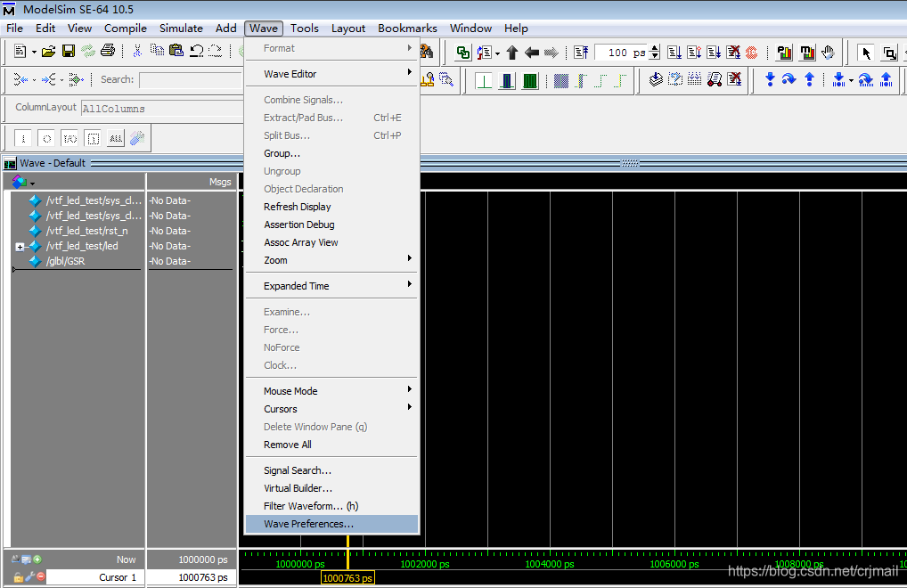The width and height of the screenshot is (907, 588).
Task: Click the blue Step Over arrow
Action: tap(789, 79)
